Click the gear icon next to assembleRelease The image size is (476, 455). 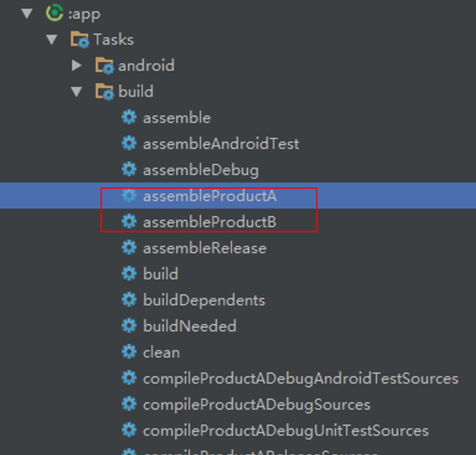coord(129,248)
